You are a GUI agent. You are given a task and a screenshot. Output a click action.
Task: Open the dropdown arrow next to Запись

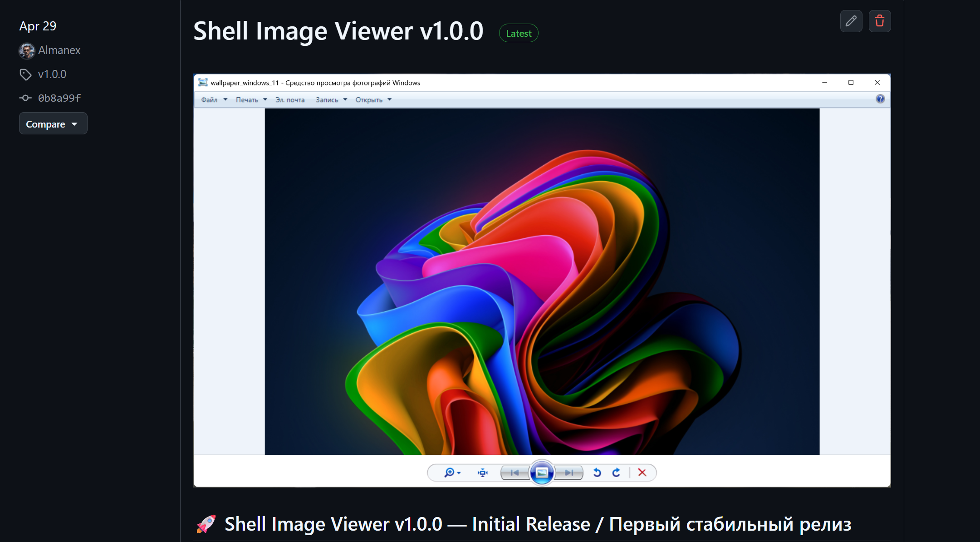[345, 99]
